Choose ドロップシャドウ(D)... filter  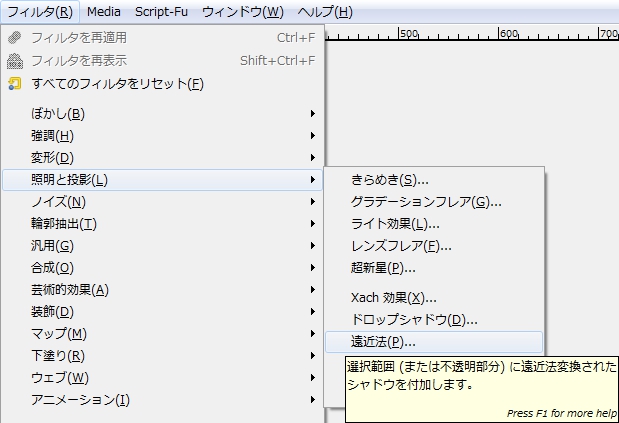point(434,320)
